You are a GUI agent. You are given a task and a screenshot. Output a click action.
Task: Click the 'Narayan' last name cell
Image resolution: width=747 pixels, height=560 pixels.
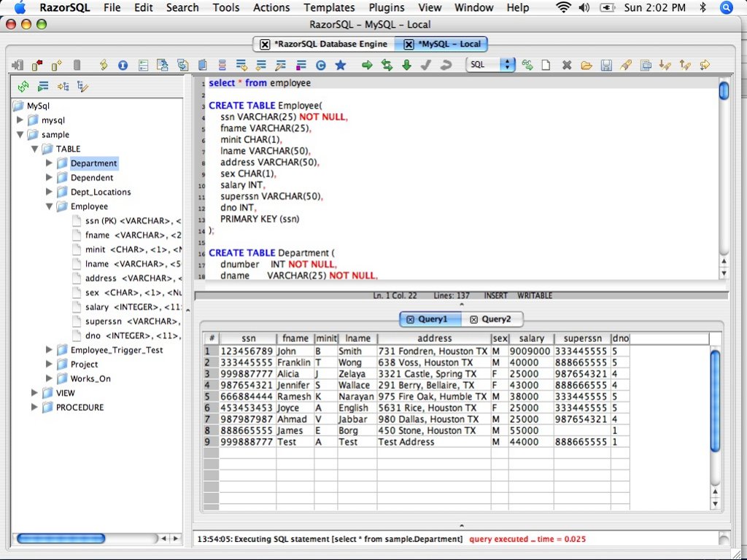click(356, 396)
